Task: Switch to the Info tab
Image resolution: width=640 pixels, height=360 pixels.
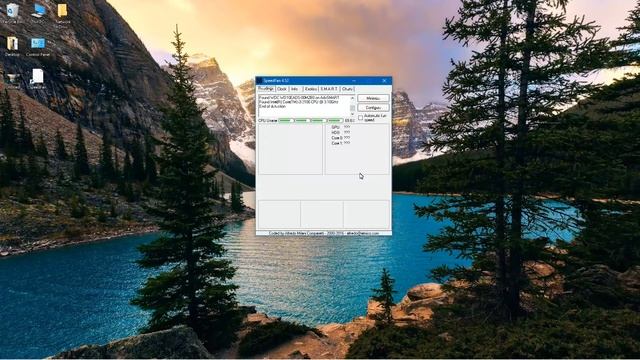Action: point(295,89)
